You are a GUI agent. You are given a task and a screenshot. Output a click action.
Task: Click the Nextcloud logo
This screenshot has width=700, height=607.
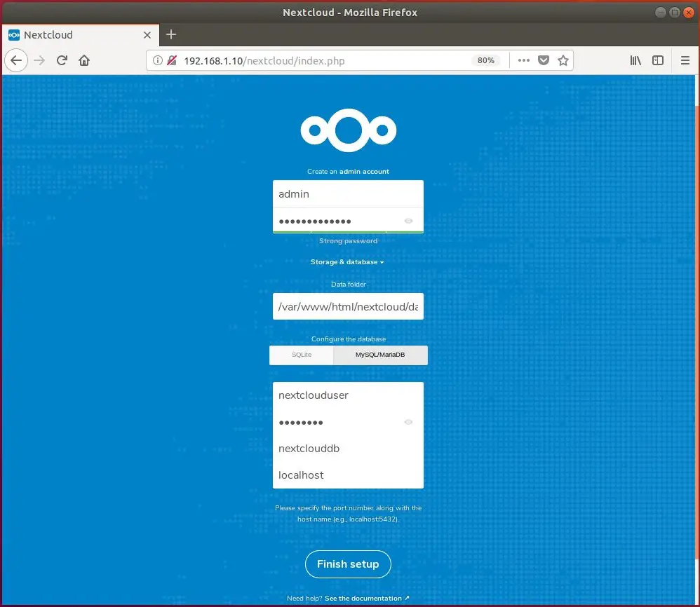[x=348, y=130]
